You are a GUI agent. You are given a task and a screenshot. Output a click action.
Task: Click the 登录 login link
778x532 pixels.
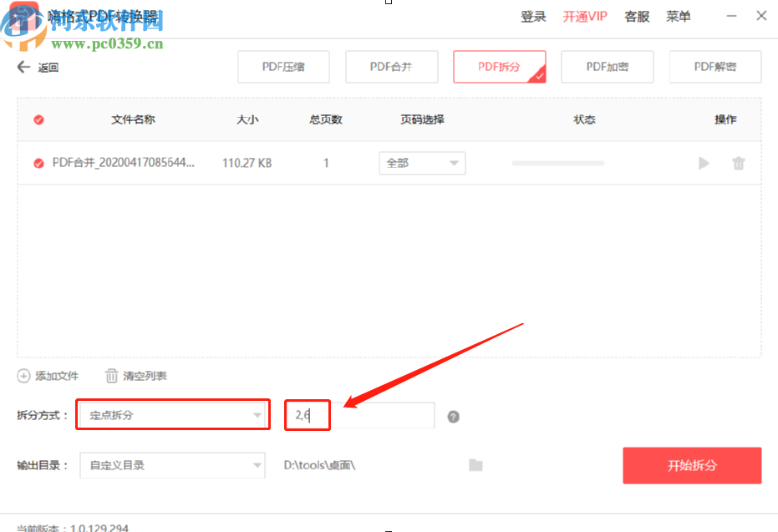click(533, 17)
